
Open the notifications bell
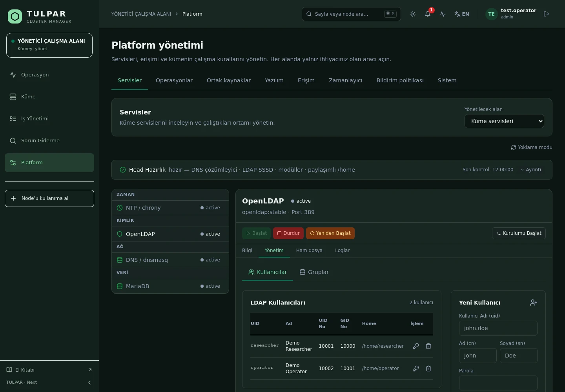pos(428,14)
